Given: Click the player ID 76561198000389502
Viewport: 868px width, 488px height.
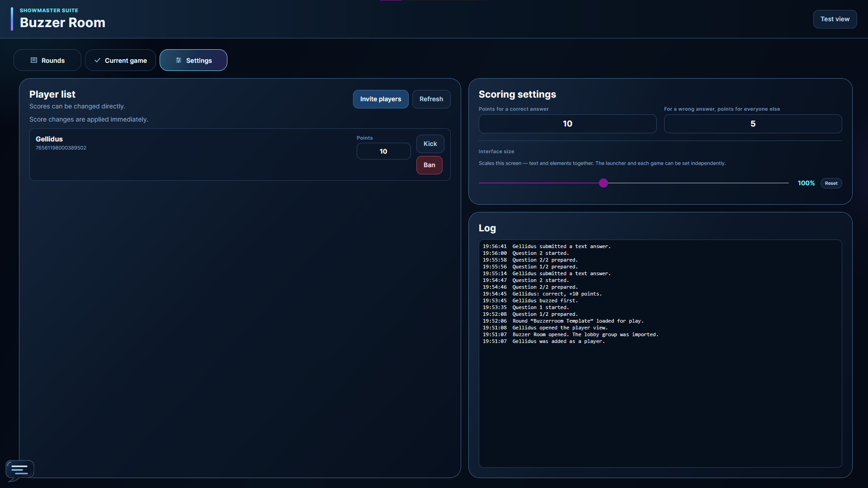Looking at the screenshot, I should click(61, 148).
